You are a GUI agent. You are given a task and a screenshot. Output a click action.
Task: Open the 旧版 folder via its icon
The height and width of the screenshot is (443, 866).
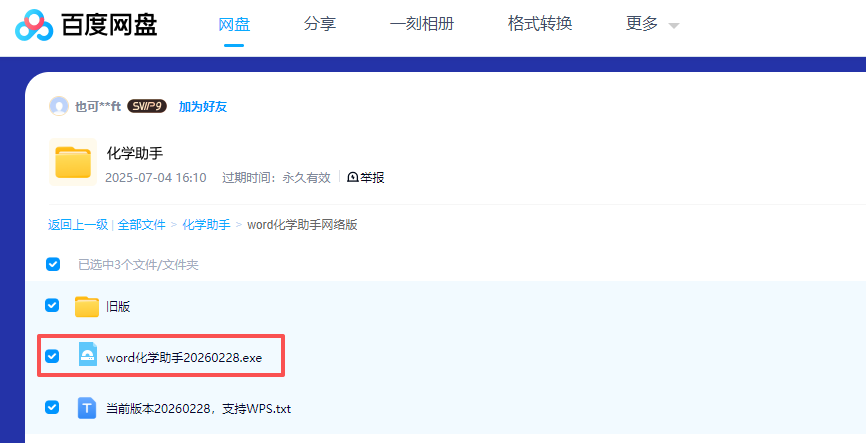(87, 306)
